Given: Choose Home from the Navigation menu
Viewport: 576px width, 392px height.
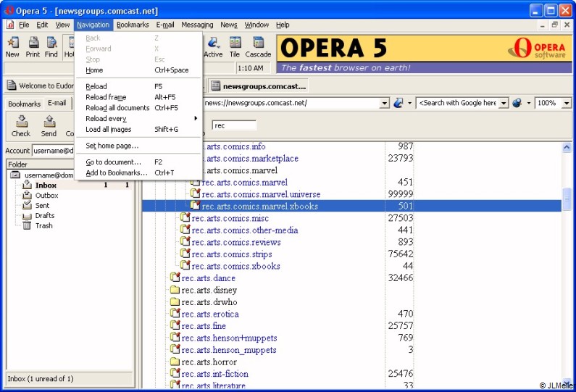Looking at the screenshot, I should coord(138,70).
